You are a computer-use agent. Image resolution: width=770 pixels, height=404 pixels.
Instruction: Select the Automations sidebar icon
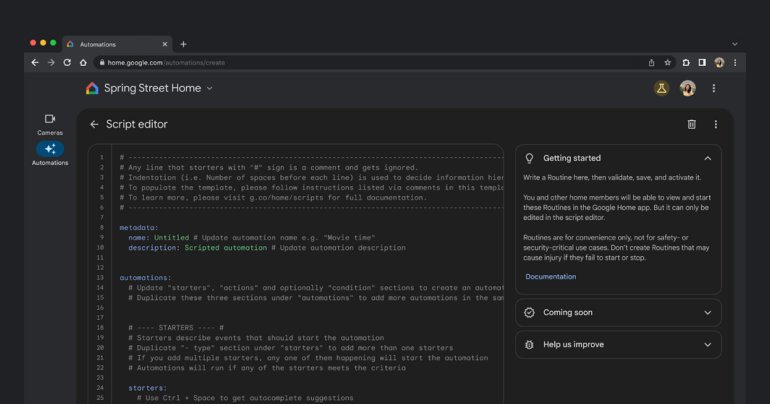49,149
